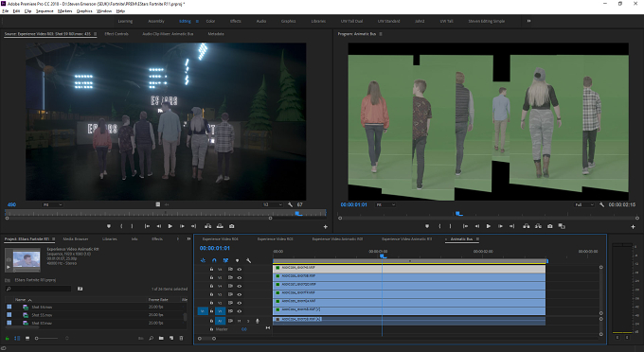Viewport: 644px width, 352px height.
Task: Toggle visibility eye of V1 track
Action: (240, 311)
